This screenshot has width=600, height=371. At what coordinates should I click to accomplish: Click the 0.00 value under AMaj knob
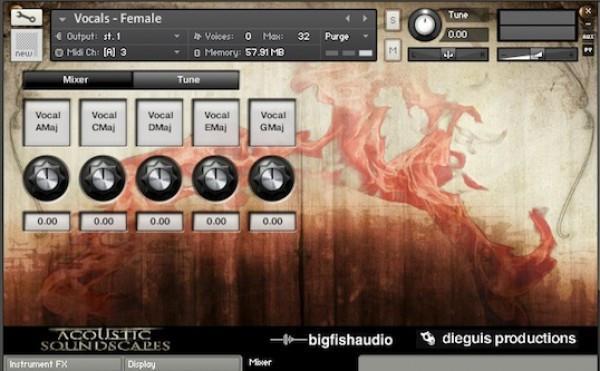tap(47, 221)
